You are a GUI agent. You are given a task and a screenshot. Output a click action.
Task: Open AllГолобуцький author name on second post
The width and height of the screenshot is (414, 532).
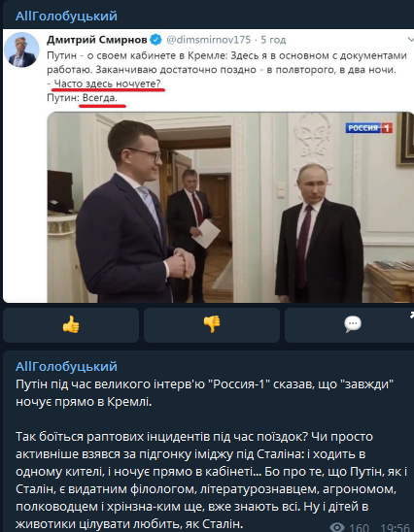pyautogui.click(x=66, y=367)
